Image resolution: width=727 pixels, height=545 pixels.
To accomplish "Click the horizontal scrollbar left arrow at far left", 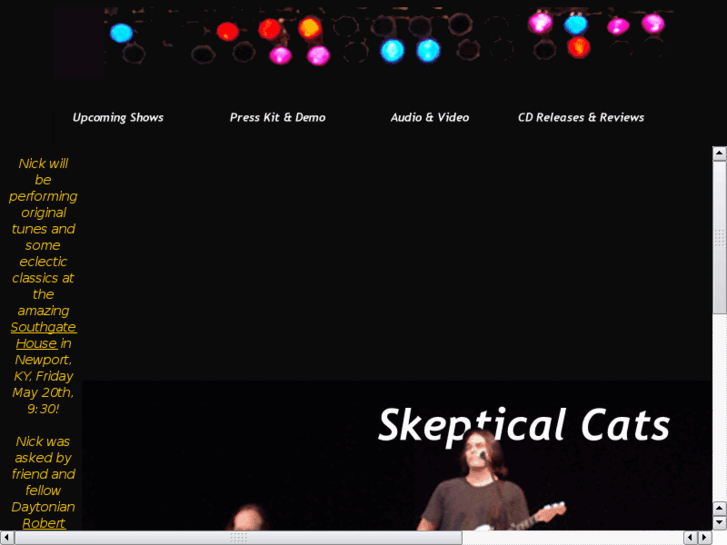I will [7, 537].
